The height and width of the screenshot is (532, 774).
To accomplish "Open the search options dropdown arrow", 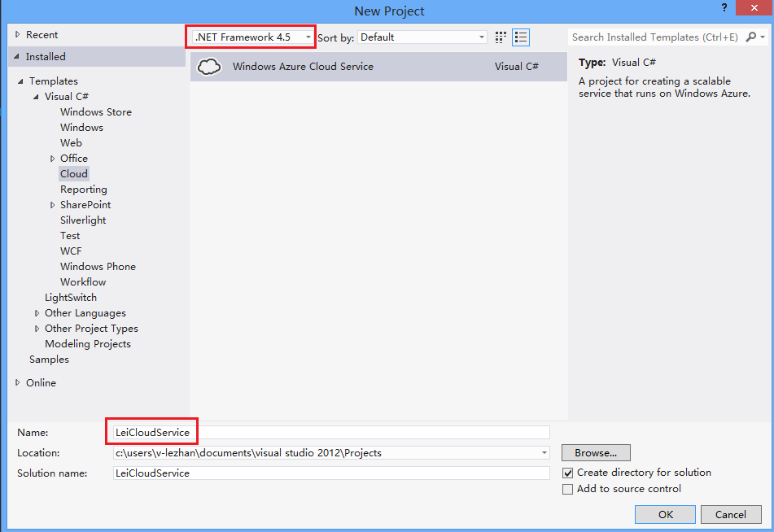I will (763, 37).
